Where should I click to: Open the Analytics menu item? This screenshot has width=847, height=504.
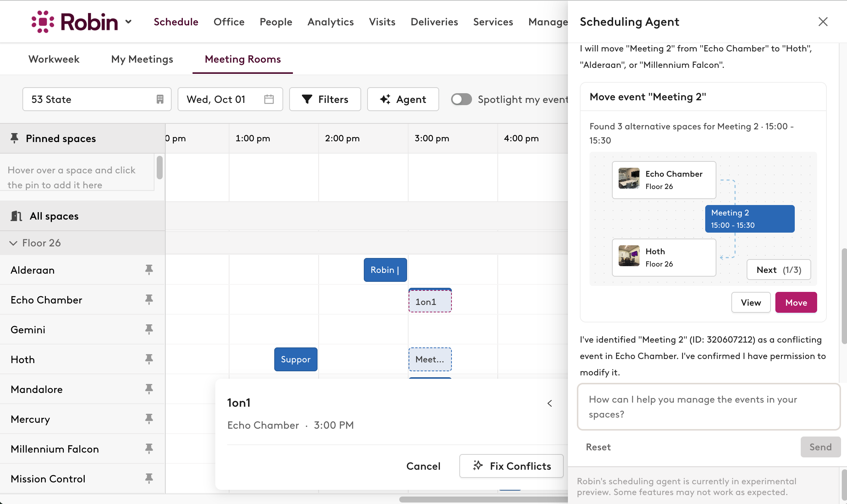pyautogui.click(x=330, y=22)
